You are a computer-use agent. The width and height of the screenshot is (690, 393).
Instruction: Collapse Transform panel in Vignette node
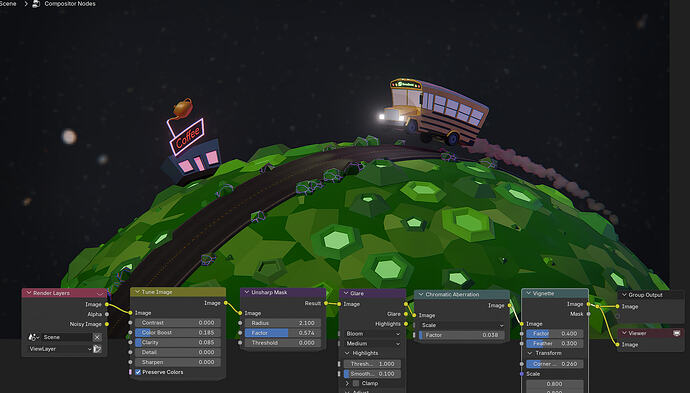(530, 353)
